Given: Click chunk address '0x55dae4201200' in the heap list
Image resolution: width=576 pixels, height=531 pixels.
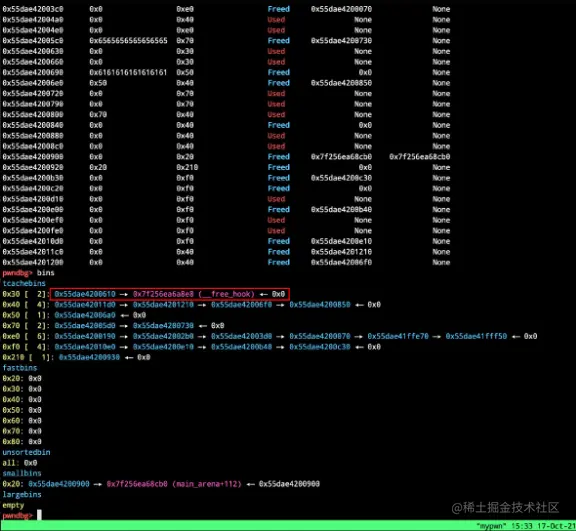Looking at the screenshot, I should (33, 263).
